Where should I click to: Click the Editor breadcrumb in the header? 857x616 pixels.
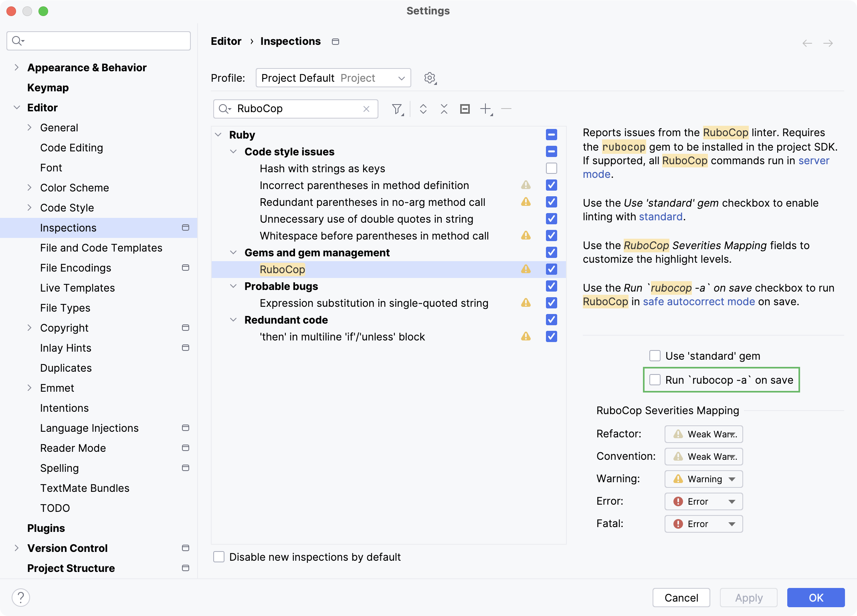[226, 41]
